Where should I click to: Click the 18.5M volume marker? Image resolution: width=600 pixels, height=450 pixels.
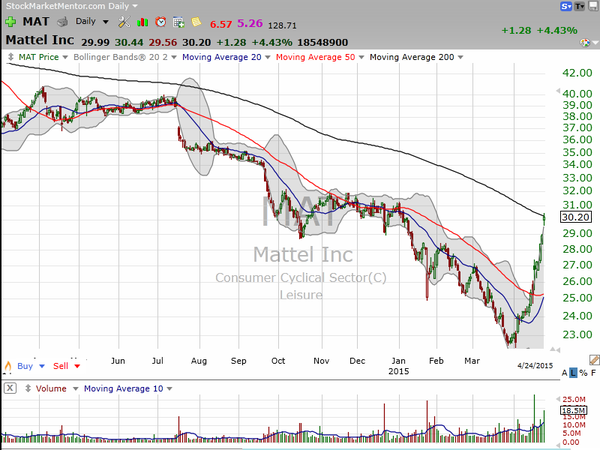tap(573, 410)
